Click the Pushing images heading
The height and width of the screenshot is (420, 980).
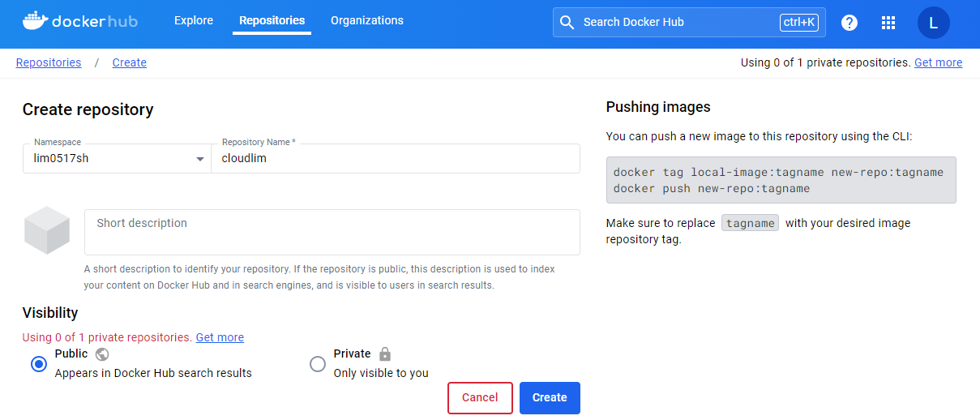tap(658, 107)
